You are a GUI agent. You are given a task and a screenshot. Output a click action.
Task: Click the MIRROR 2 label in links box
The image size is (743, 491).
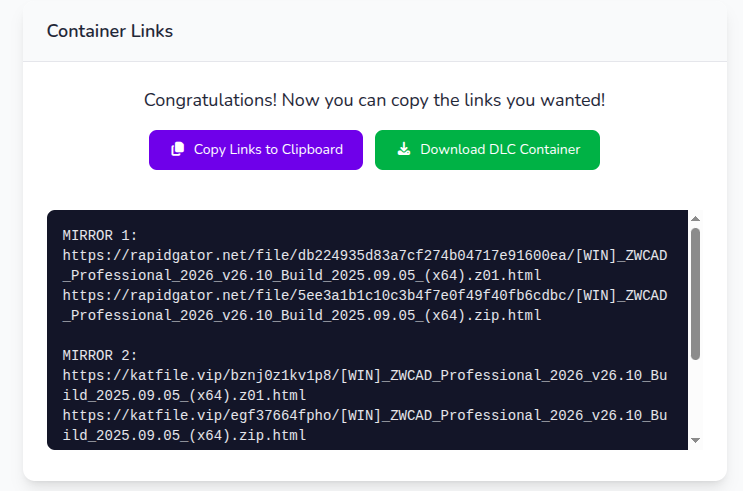pyautogui.click(x=100, y=355)
